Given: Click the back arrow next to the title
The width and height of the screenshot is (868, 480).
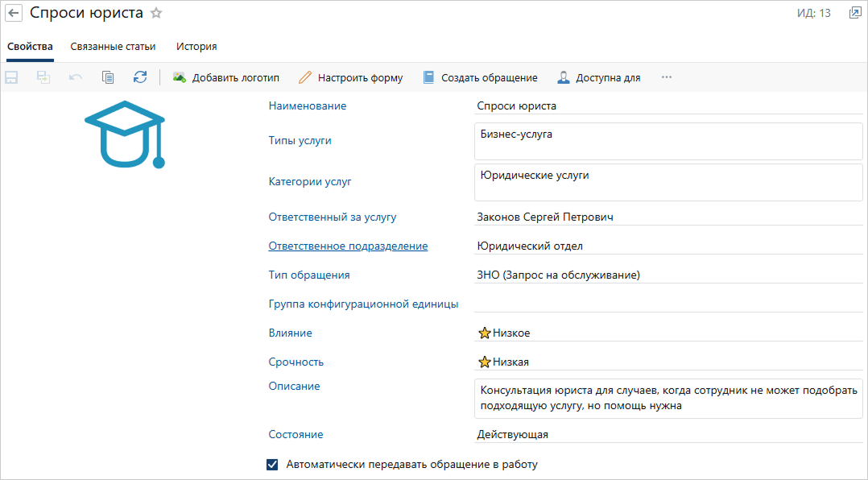Looking at the screenshot, I should (14, 13).
